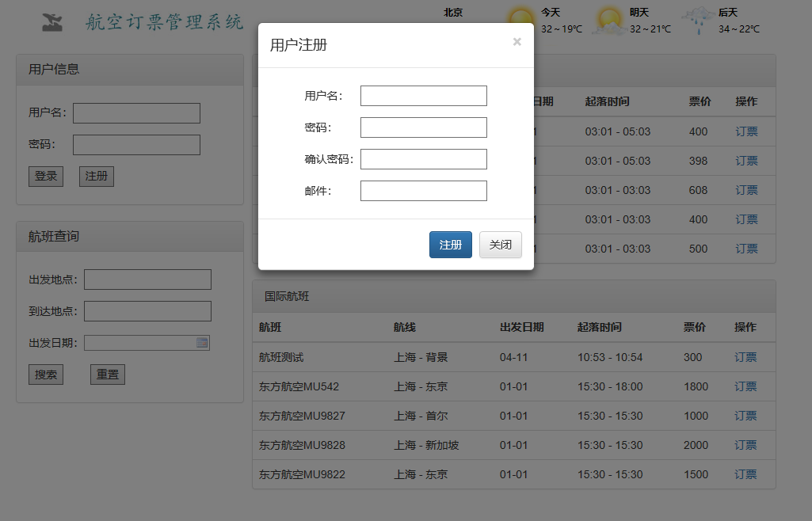Submit with the blue 注册 button
Screen dimensions: 812x521
(451, 245)
